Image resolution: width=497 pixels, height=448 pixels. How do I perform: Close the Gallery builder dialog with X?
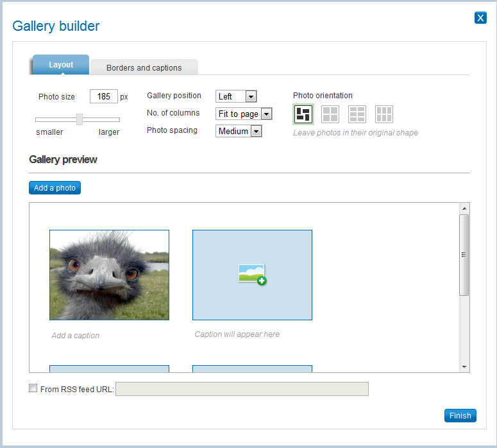click(480, 18)
